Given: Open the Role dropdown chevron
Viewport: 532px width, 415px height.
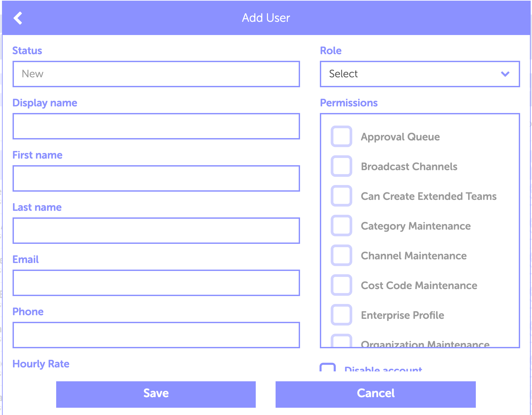Looking at the screenshot, I should click(x=505, y=74).
